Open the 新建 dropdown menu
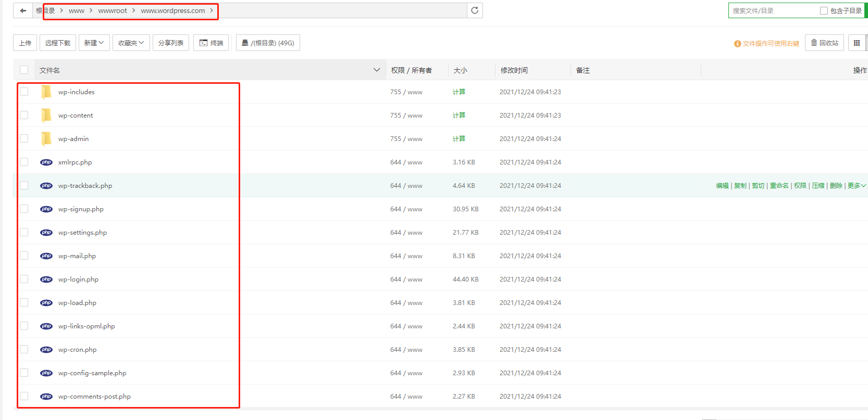 coord(94,43)
